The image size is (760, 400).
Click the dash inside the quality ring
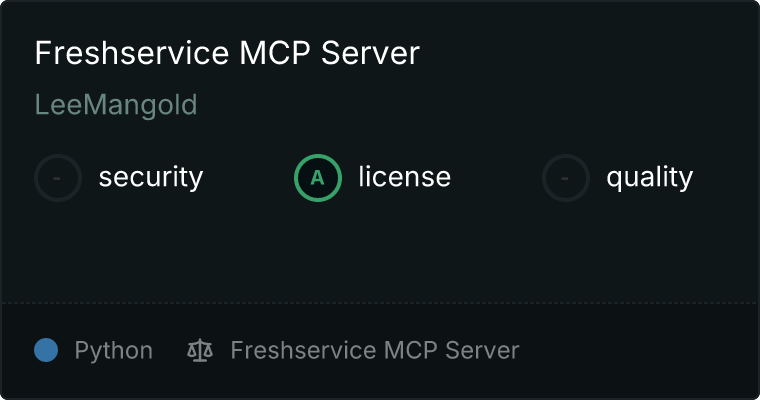tap(565, 178)
